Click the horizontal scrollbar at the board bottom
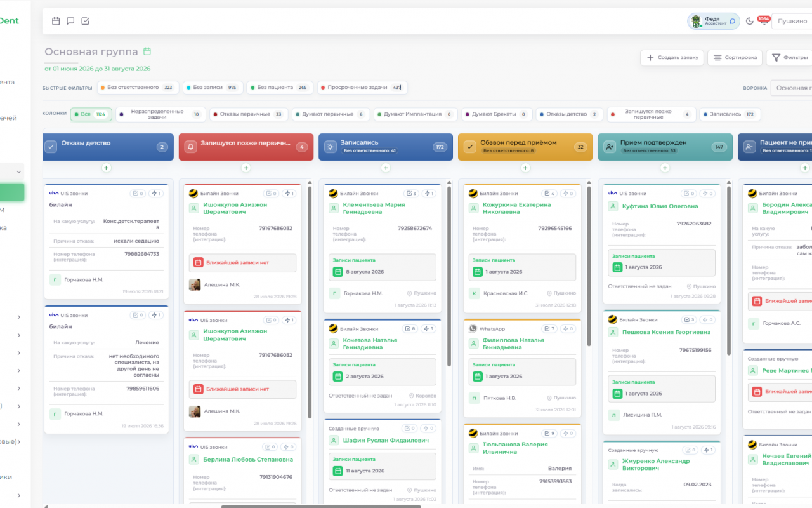The image size is (812, 508). point(320,506)
